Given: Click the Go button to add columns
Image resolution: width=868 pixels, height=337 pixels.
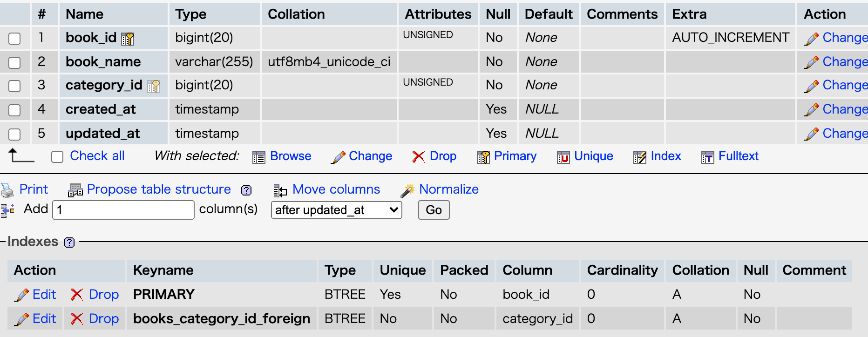Looking at the screenshot, I should point(434,210).
